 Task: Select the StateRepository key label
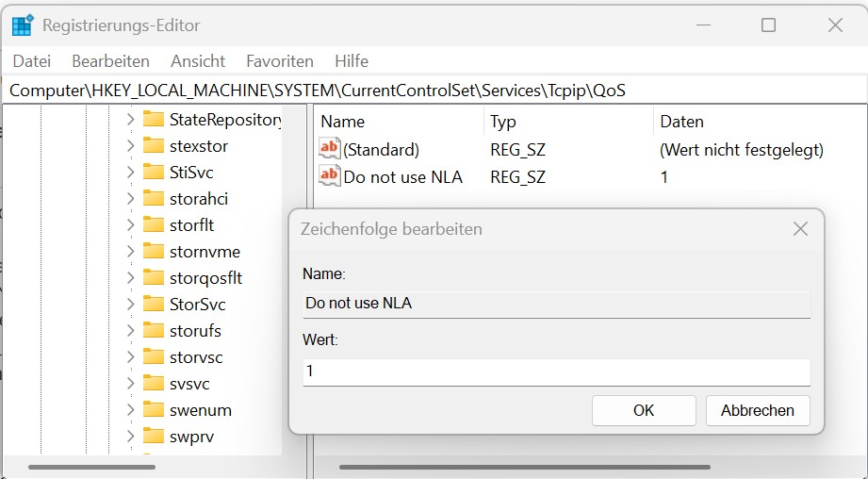tap(225, 119)
